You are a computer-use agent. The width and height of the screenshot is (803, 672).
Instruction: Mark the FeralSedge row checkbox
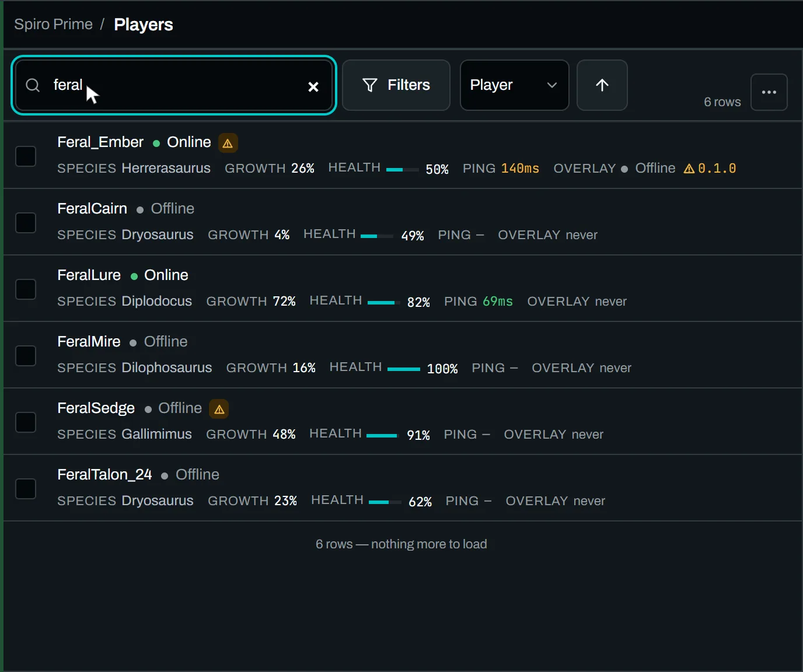pos(26,422)
